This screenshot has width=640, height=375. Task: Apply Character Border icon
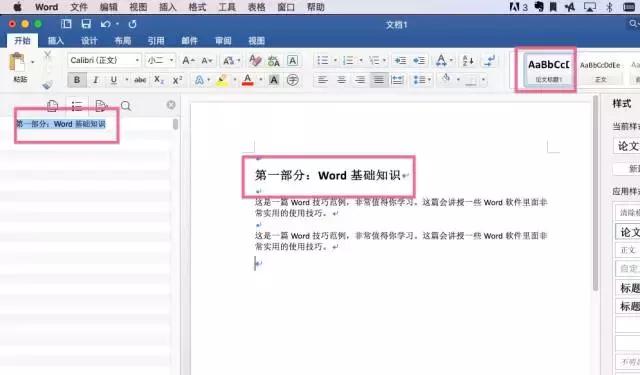coord(292,61)
